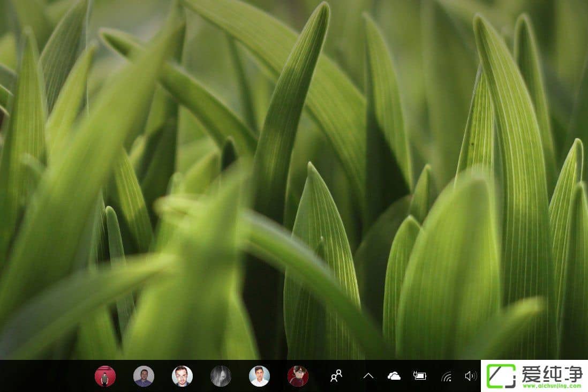Viewport: 588px width, 392px height.
Task: Open OneDrive from the system tray
Action: click(x=393, y=376)
